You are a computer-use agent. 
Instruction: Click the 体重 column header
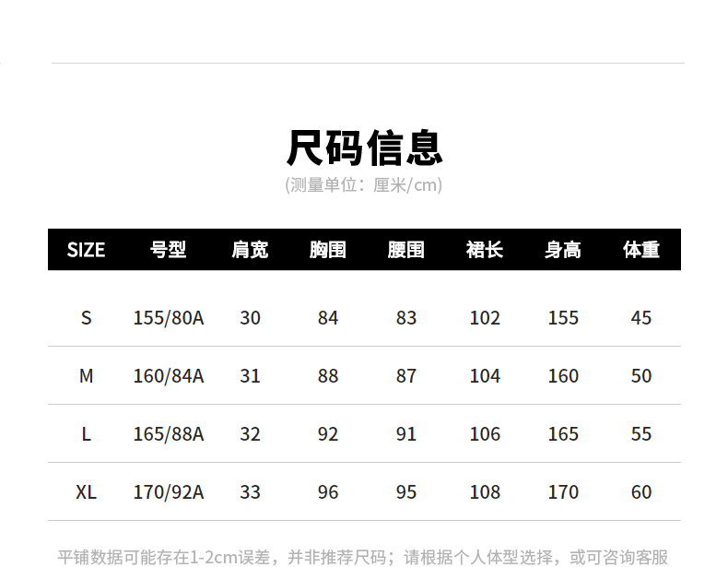point(641,250)
